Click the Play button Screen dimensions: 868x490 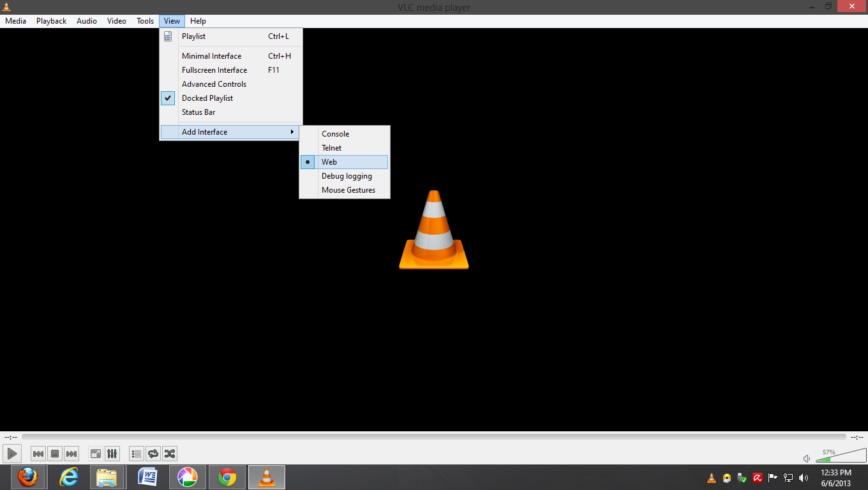(x=12, y=454)
